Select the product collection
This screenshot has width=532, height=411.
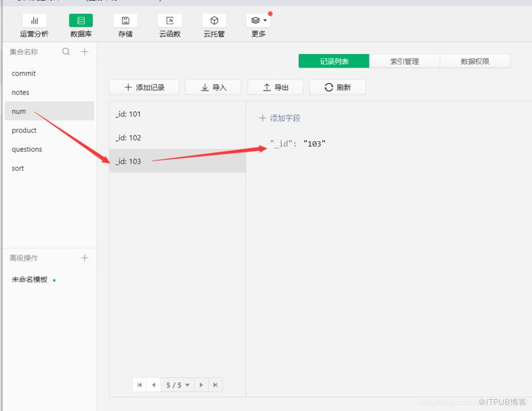[x=50, y=130]
